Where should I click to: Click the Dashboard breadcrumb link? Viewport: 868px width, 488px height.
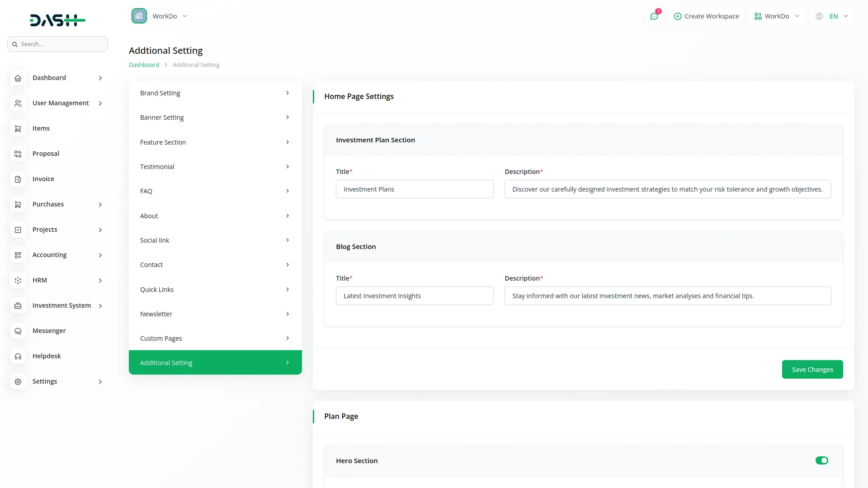144,65
